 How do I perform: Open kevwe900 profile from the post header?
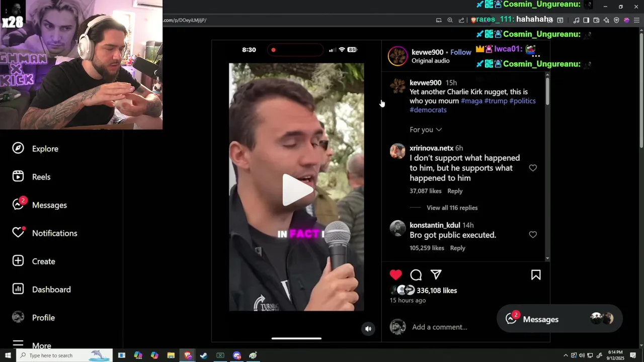[427, 52]
